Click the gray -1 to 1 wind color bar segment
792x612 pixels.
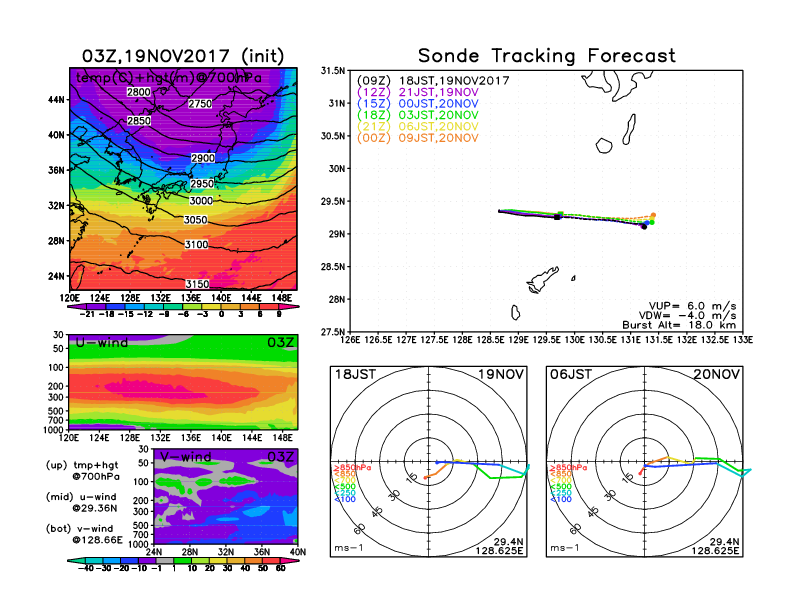click(165, 561)
